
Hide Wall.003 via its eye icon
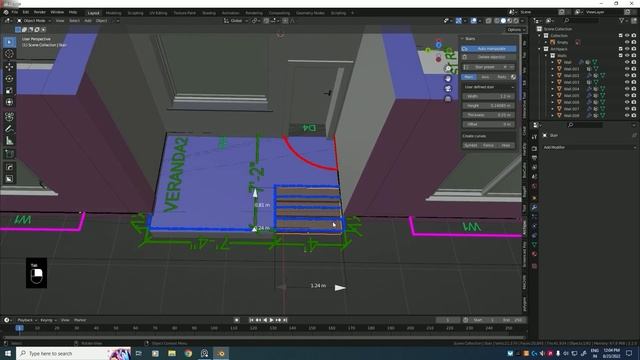pos(627,82)
